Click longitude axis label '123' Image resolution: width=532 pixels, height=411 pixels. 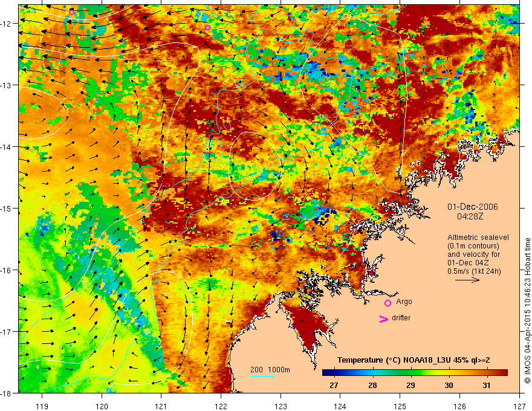click(x=281, y=406)
